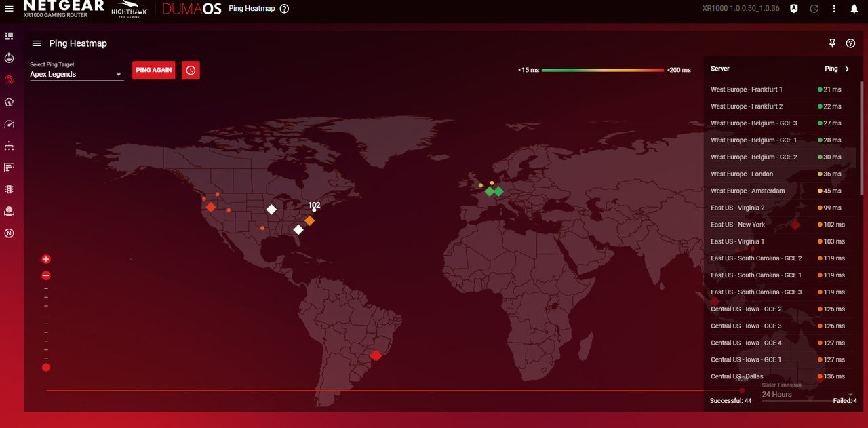Image resolution: width=868 pixels, height=428 pixels.
Task: Open the Ping Heatmap panel hamburger menu
Action: [x=37, y=43]
